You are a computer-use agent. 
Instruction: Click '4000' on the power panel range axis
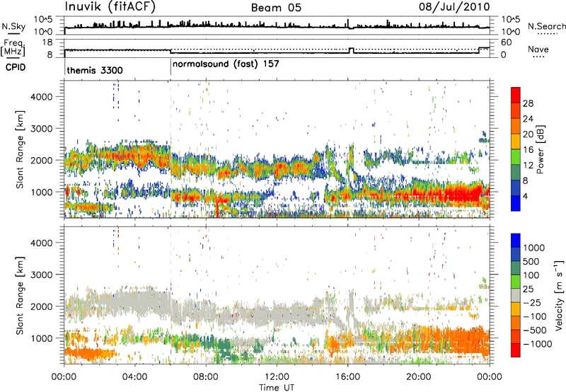pos(41,97)
